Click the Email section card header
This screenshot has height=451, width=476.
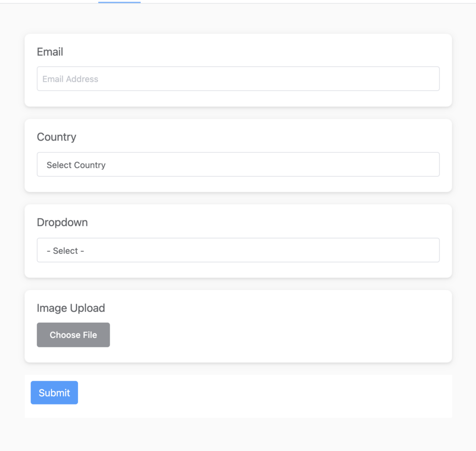[x=50, y=52]
